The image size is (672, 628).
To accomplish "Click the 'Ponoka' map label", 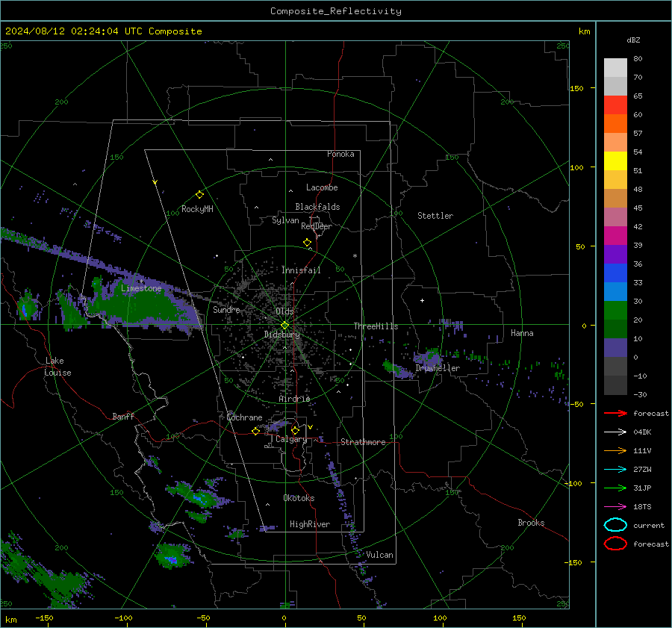I will (340, 154).
